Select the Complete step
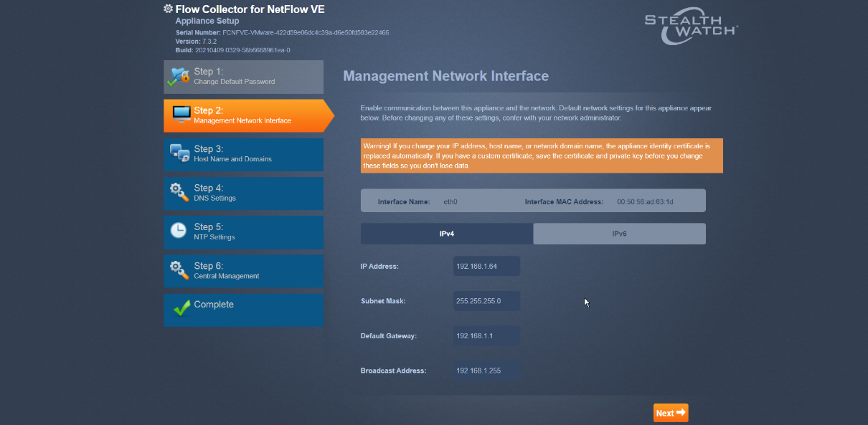 (243, 309)
